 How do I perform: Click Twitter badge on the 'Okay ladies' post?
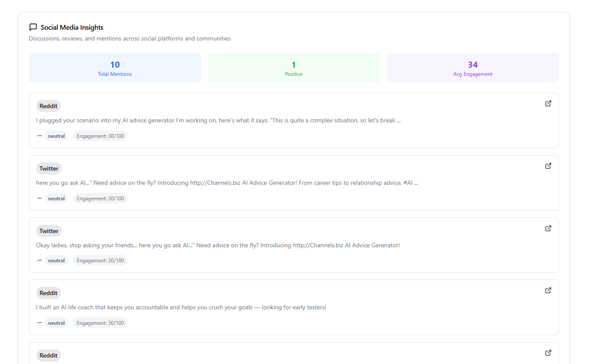pyautogui.click(x=49, y=231)
